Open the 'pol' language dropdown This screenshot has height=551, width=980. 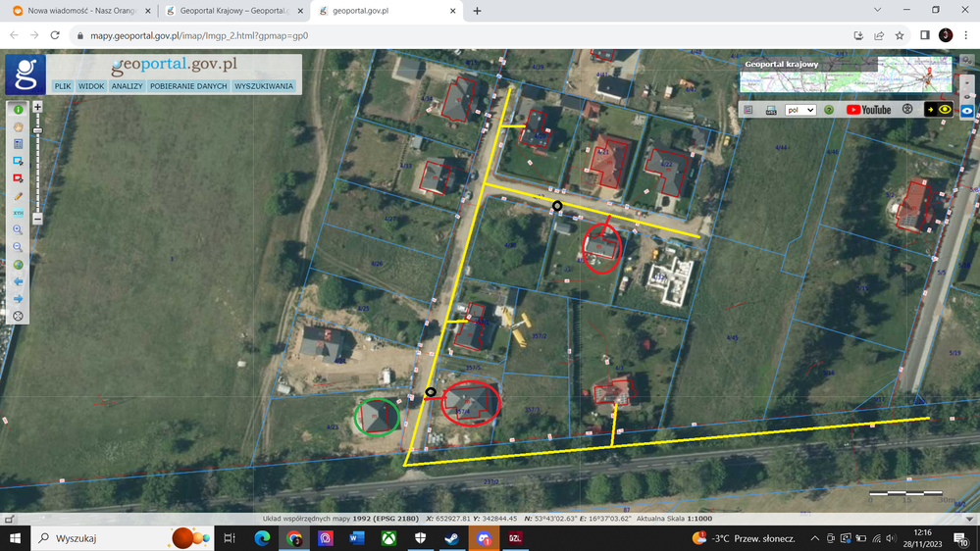(x=800, y=110)
